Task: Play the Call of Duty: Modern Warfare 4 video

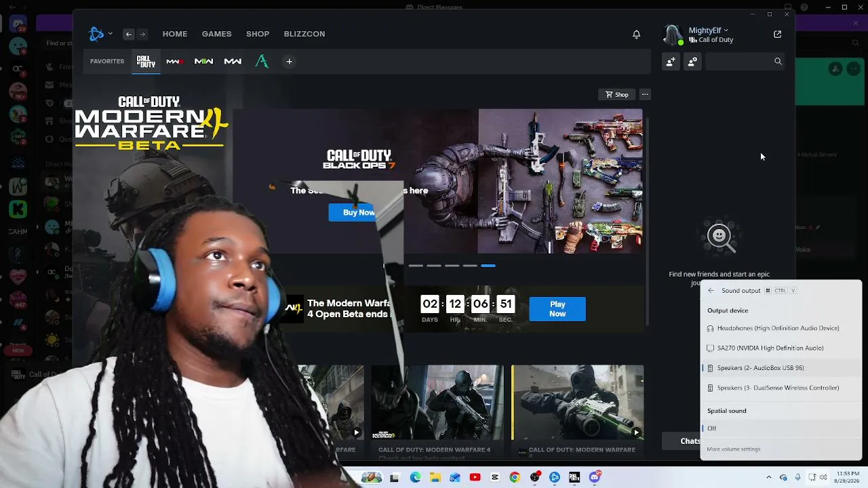Action: (x=437, y=403)
